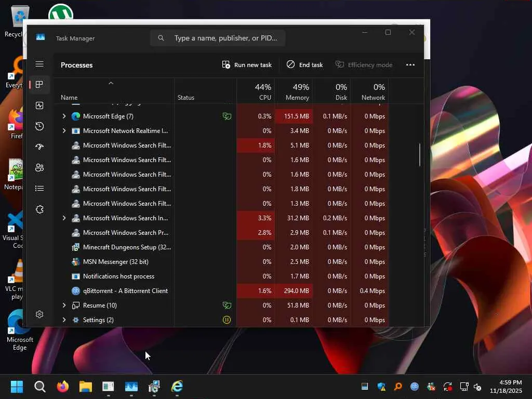Click the qBittorrent tray icon

pyautogui.click(x=415, y=387)
